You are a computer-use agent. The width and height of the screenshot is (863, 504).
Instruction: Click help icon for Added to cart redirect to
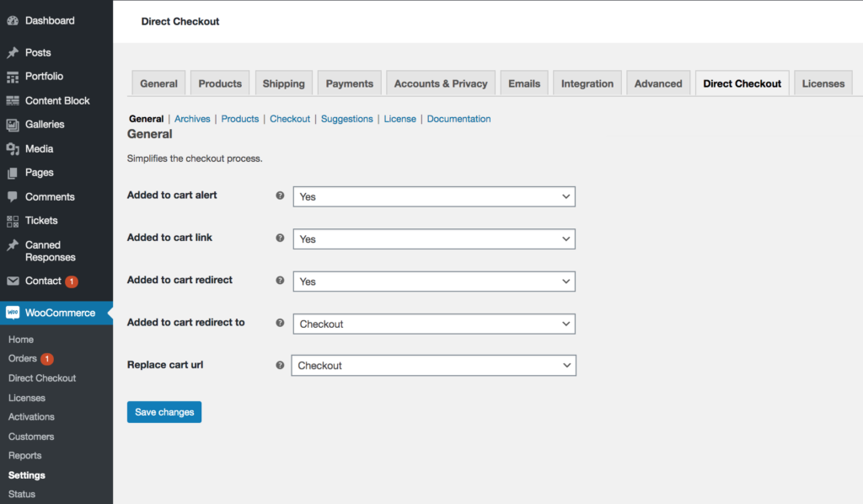[280, 323]
